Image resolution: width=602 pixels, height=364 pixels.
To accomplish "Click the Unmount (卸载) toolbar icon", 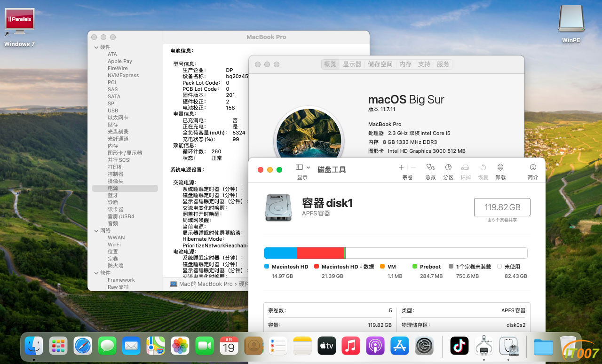I will click(500, 167).
